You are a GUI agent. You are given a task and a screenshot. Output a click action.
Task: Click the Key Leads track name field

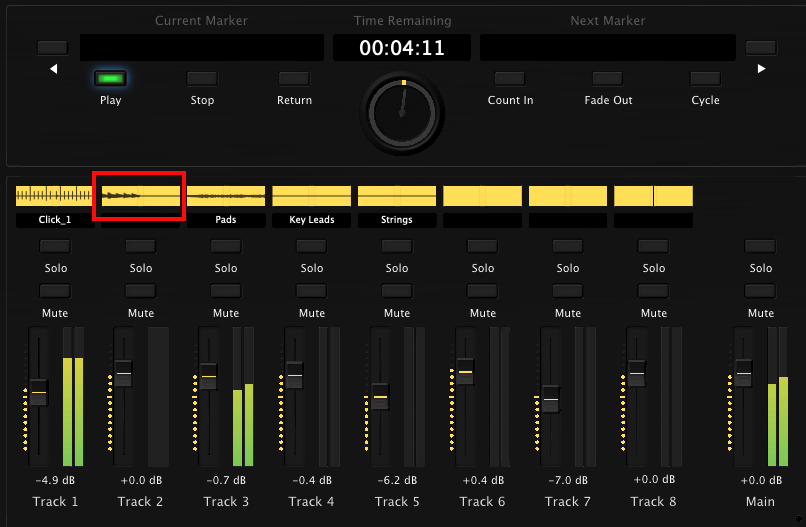[x=312, y=220]
